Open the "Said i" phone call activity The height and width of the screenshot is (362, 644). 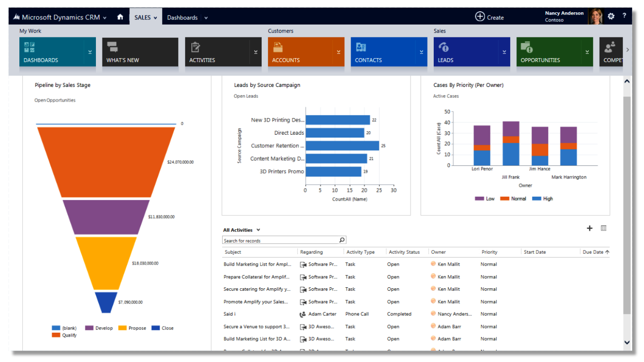click(229, 314)
